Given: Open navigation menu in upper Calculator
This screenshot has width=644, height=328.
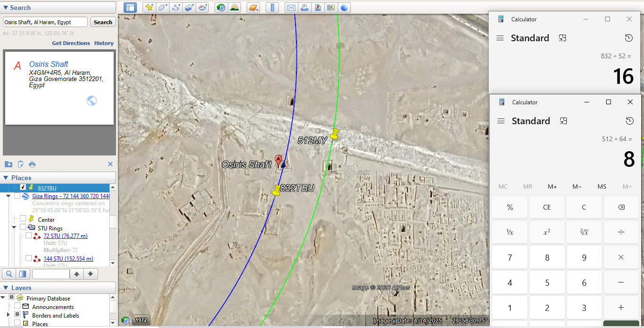Looking at the screenshot, I should (x=500, y=38).
